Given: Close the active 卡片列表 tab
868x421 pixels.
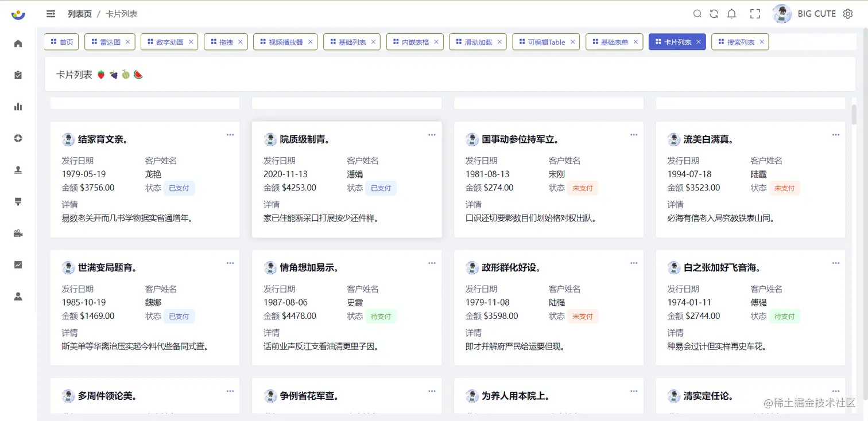Looking at the screenshot, I should point(699,42).
